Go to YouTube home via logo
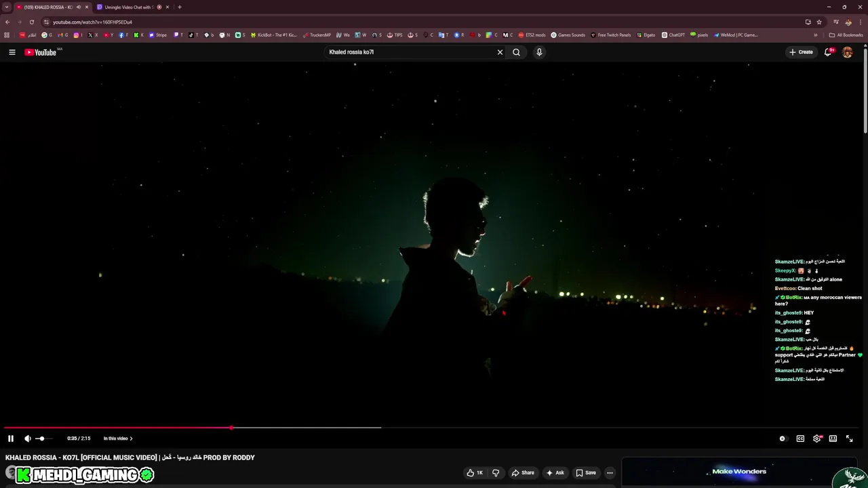Viewport: 868px width, 488px height. pos(41,52)
